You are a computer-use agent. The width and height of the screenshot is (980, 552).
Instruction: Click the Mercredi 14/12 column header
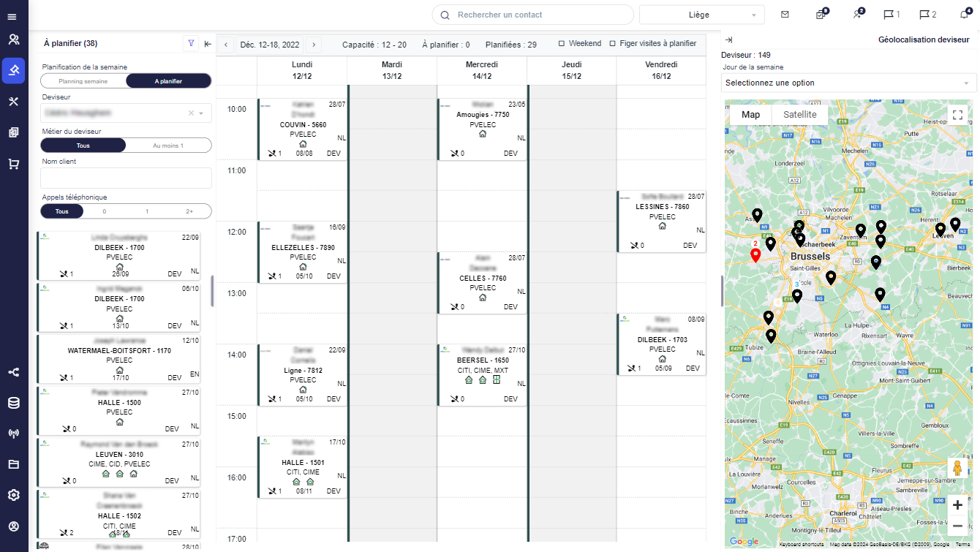[482, 70]
